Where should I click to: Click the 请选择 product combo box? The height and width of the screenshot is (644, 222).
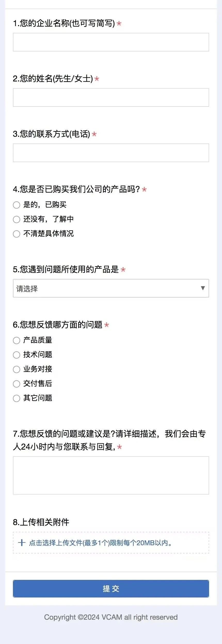(x=103, y=288)
